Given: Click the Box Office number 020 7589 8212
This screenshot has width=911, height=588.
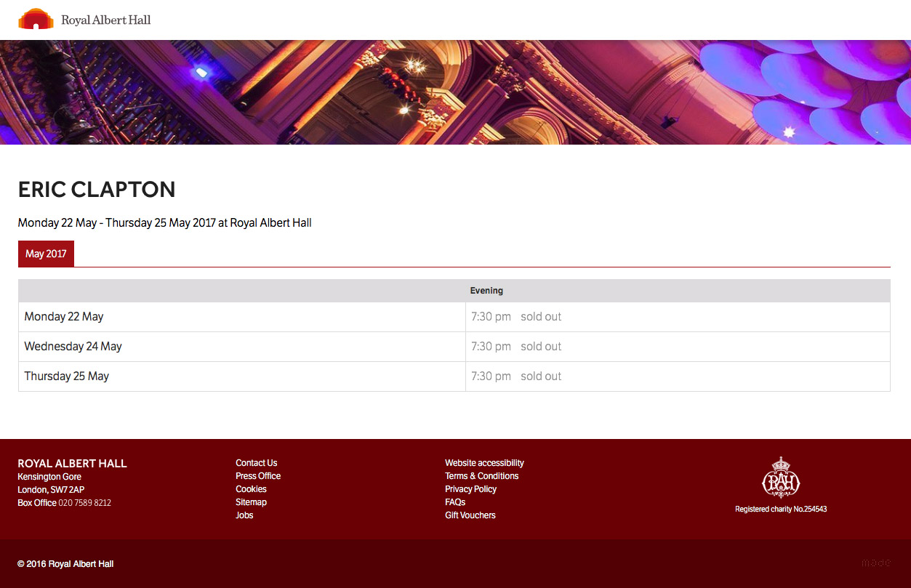Looking at the screenshot, I should (85, 503).
